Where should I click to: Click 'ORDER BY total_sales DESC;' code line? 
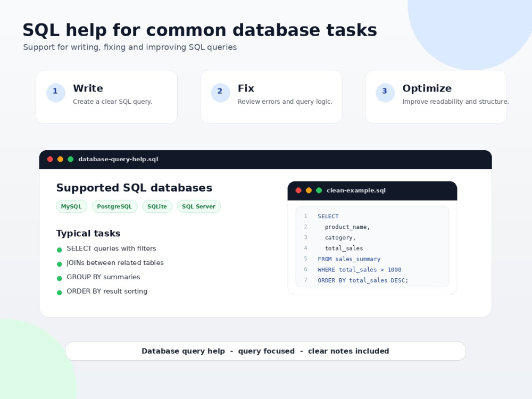coord(363,280)
